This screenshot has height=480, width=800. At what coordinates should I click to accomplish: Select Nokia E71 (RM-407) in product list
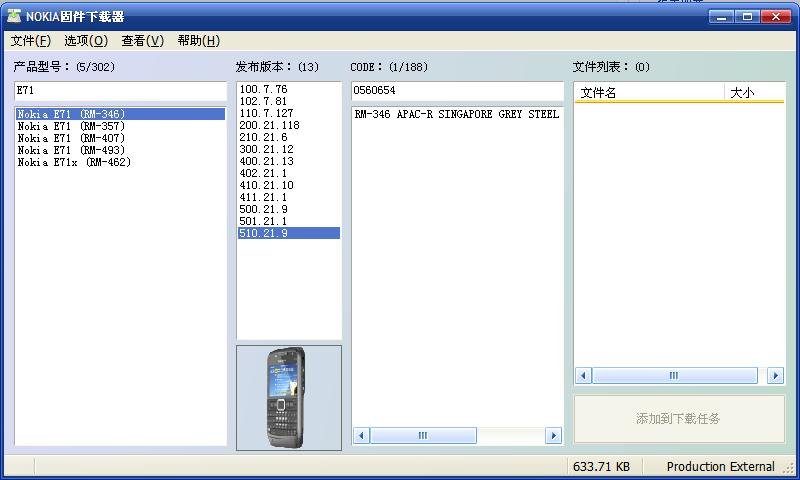(120, 138)
